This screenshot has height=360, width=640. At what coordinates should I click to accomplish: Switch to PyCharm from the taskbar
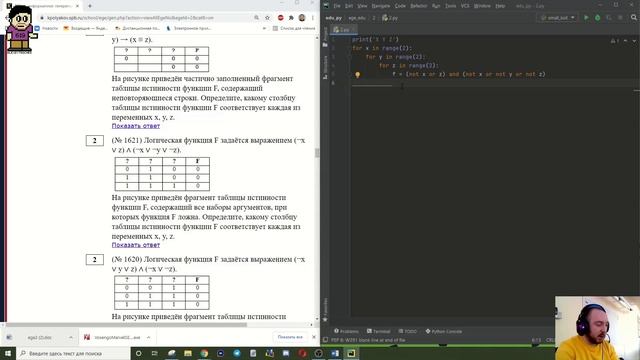[x=351, y=353]
